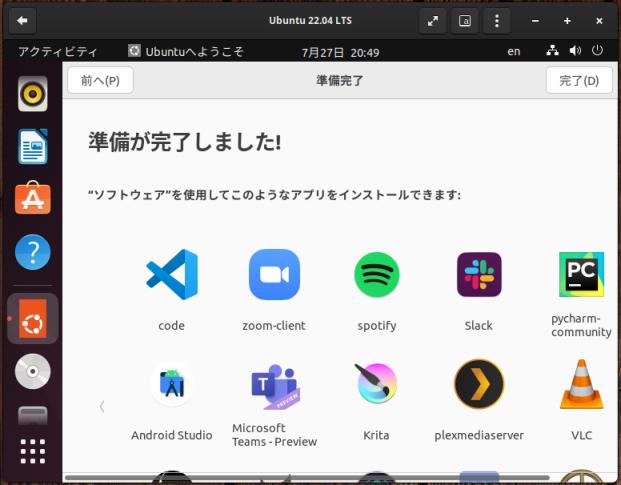Click the power icon in top bar
621x485 pixels.
coord(597,51)
